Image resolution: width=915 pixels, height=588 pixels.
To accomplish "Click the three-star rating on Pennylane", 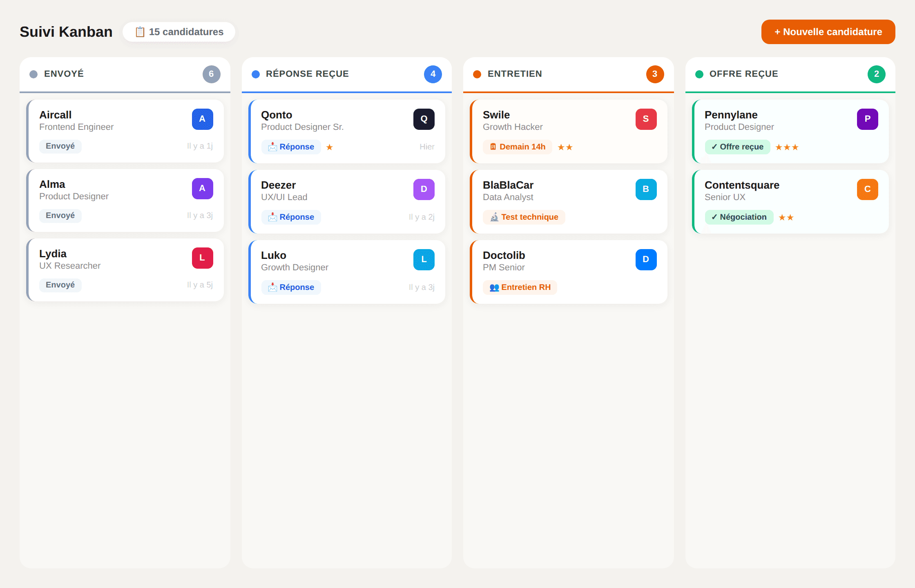I will coord(787,147).
